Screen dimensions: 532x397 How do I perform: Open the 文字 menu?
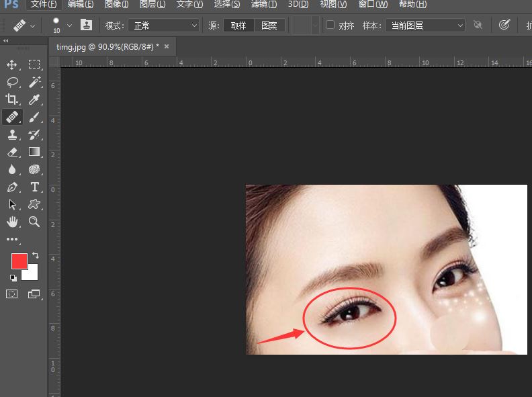click(189, 5)
